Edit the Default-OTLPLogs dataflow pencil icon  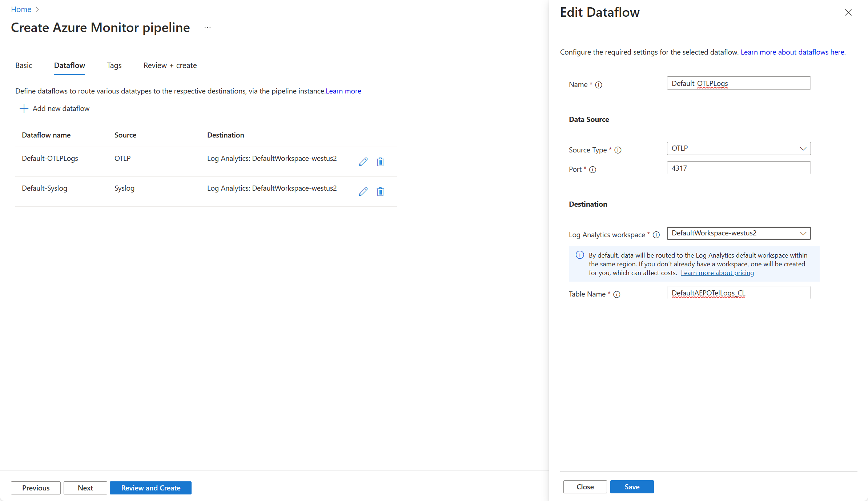click(363, 162)
